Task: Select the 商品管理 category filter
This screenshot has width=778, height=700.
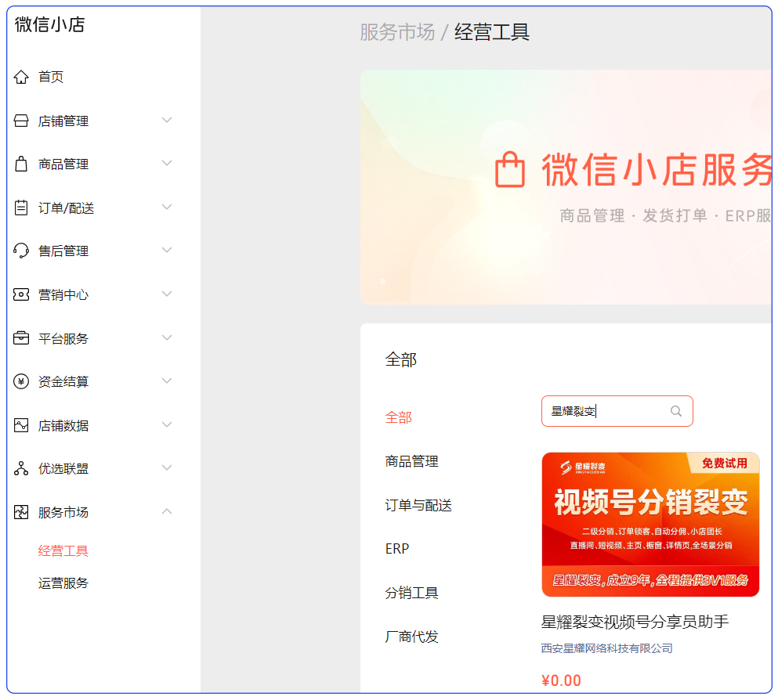Action: (x=412, y=461)
